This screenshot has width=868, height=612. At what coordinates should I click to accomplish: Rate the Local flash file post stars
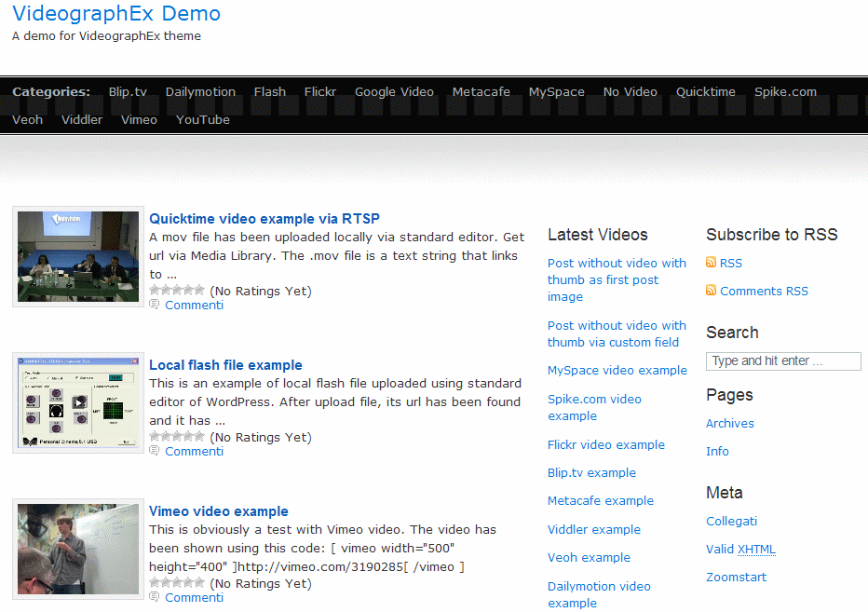pos(177,437)
